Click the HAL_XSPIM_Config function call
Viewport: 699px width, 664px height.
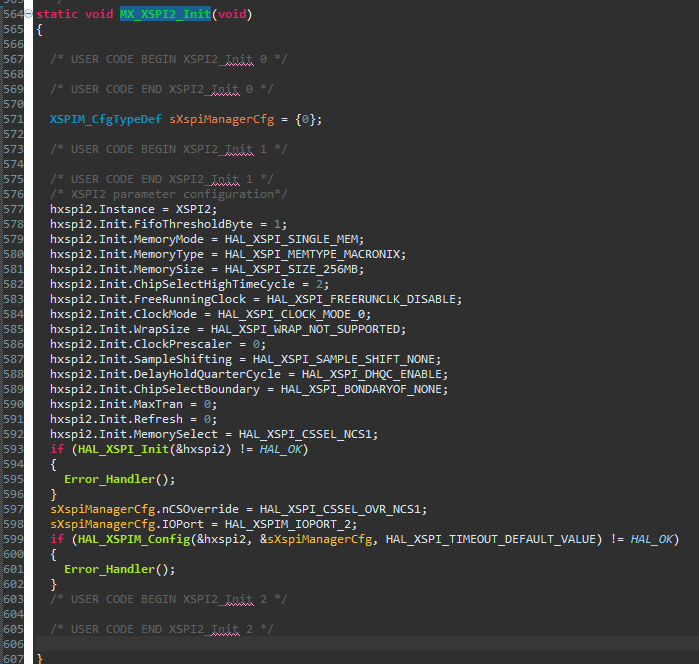click(x=134, y=540)
